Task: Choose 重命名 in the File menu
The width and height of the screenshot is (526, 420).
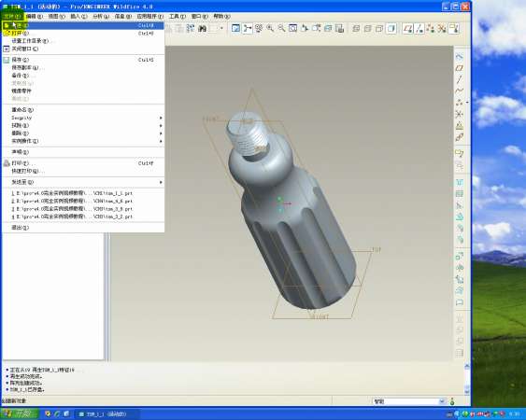Action: [x=83, y=110]
